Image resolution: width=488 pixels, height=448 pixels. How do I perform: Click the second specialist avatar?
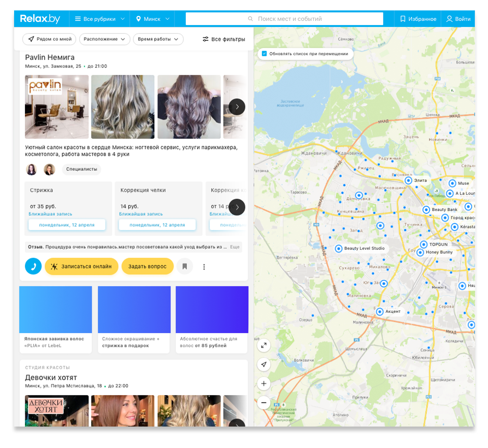pyautogui.click(x=49, y=169)
